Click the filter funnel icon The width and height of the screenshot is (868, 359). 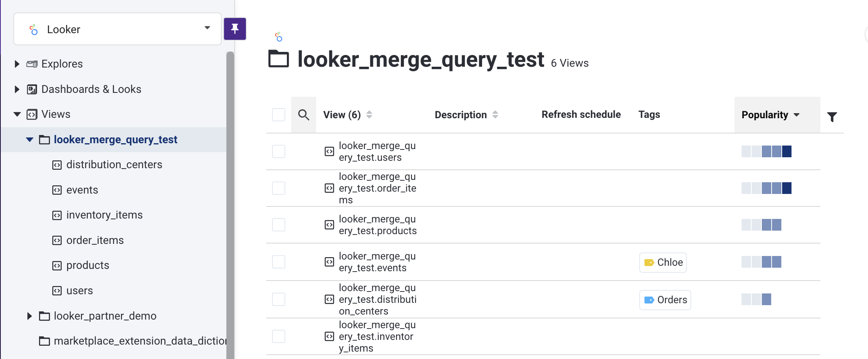click(x=832, y=117)
